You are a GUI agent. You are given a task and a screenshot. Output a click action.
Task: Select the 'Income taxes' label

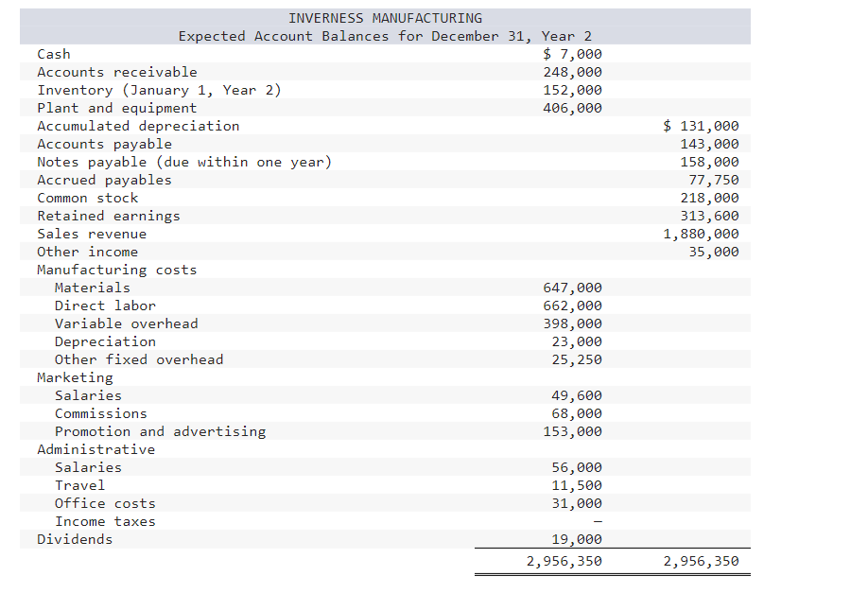click(x=105, y=521)
